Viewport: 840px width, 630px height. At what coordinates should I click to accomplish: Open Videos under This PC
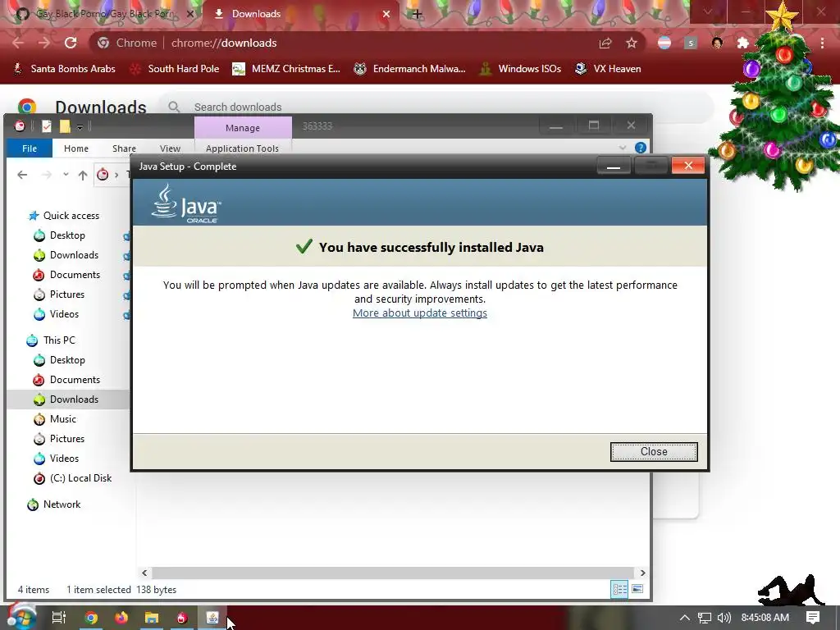[64, 459]
